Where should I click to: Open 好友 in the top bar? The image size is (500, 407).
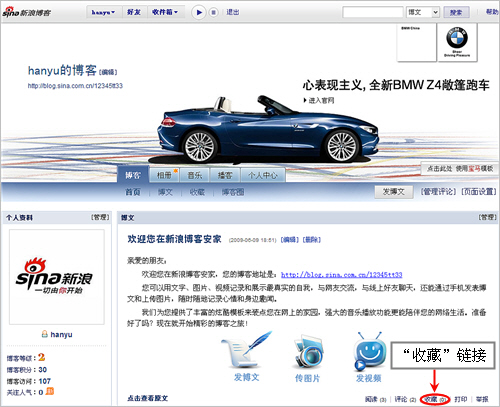134,12
